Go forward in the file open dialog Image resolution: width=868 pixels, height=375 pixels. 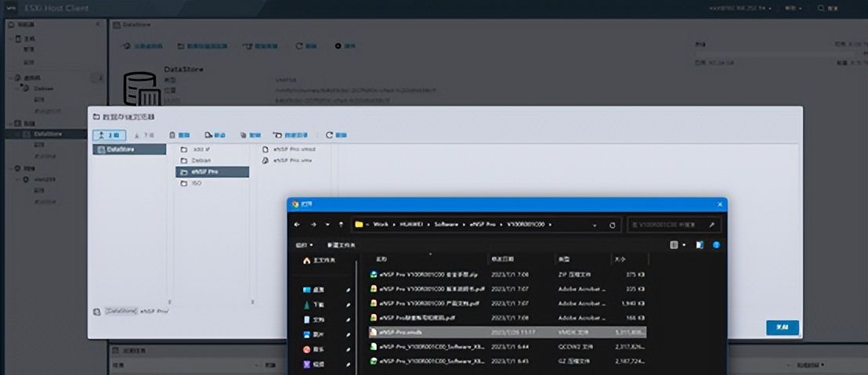(x=313, y=225)
